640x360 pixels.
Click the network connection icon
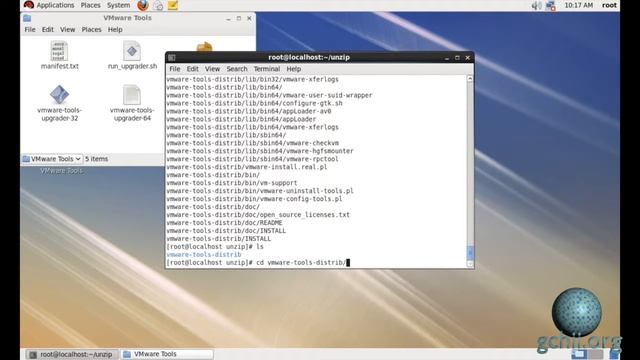pyautogui.click(x=550, y=6)
